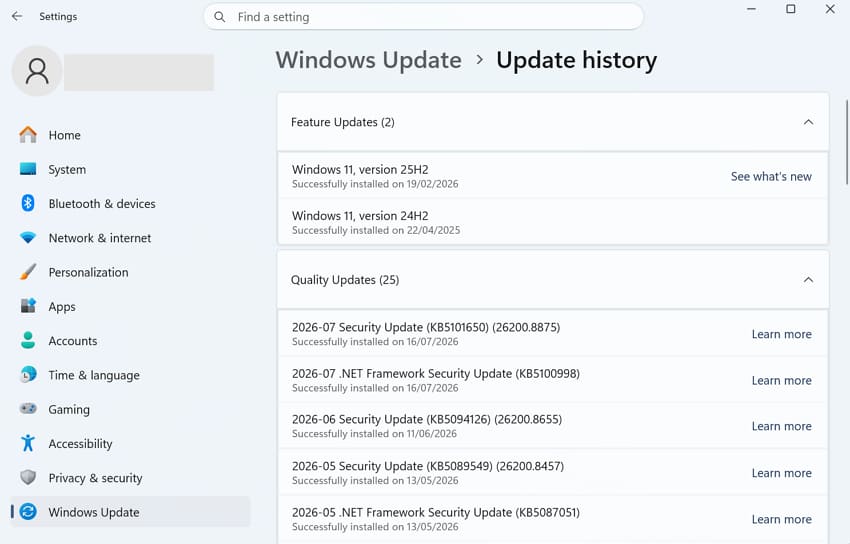Screen dimensions: 850x544
Task: Click the Gaming controller icon
Action: (x=28, y=409)
